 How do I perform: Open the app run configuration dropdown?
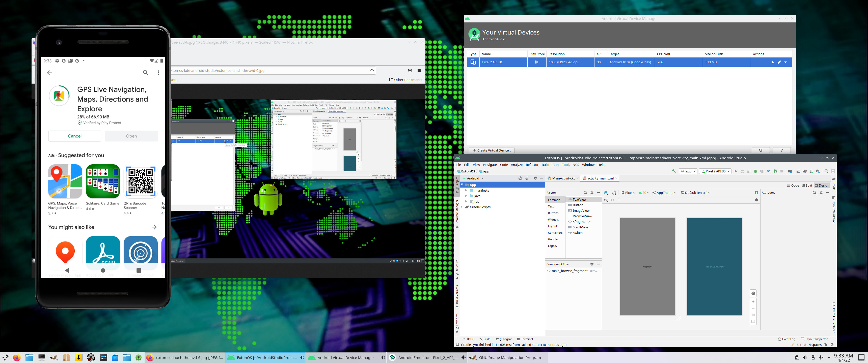coord(688,171)
